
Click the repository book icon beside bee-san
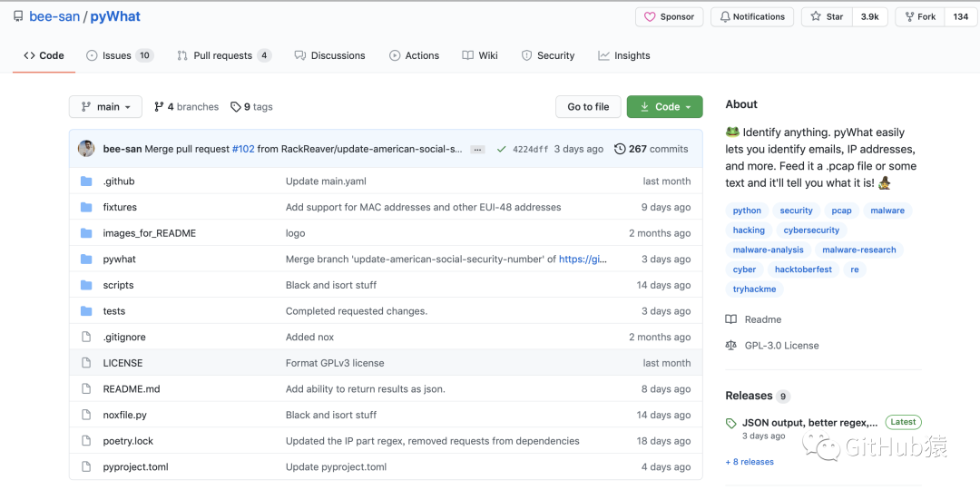tap(18, 17)
